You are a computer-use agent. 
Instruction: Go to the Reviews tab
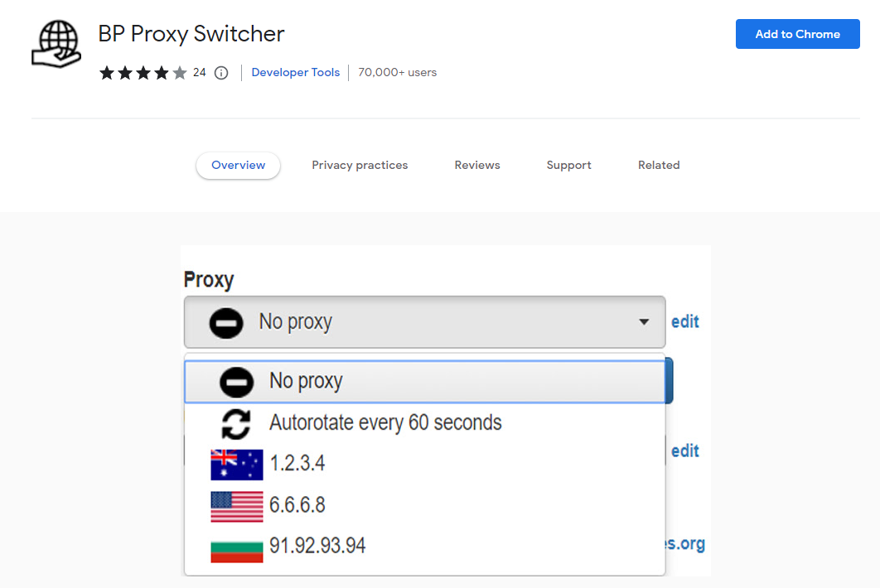point(477,166)
